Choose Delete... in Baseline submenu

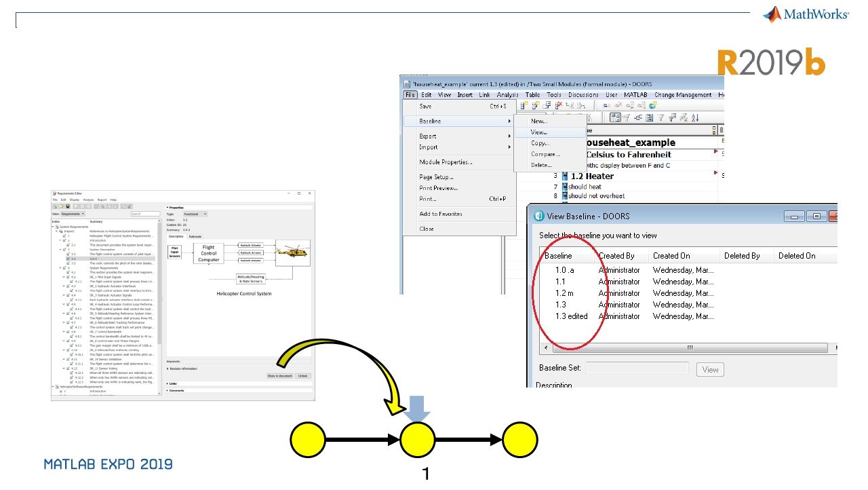[x=549, y=165]
